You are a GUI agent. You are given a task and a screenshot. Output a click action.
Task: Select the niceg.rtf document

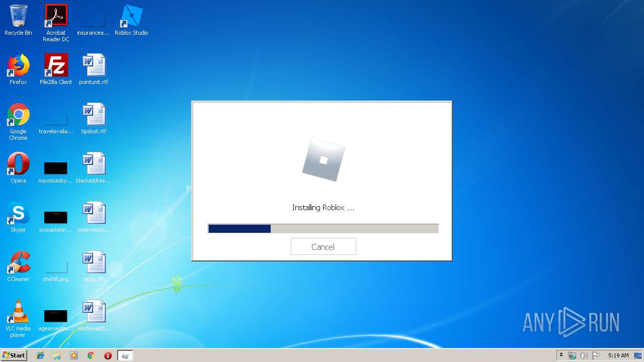pos(94,266)
